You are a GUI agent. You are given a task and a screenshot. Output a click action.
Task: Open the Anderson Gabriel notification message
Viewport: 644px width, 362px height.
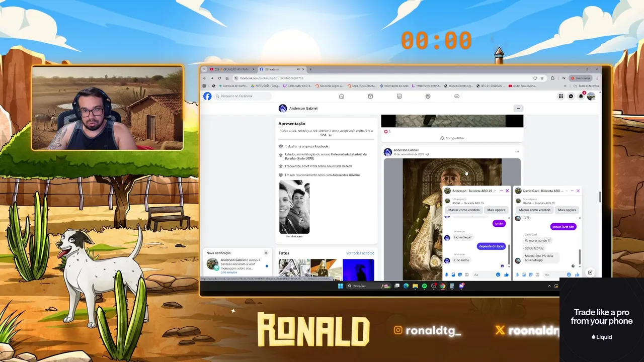pos(236,265)
